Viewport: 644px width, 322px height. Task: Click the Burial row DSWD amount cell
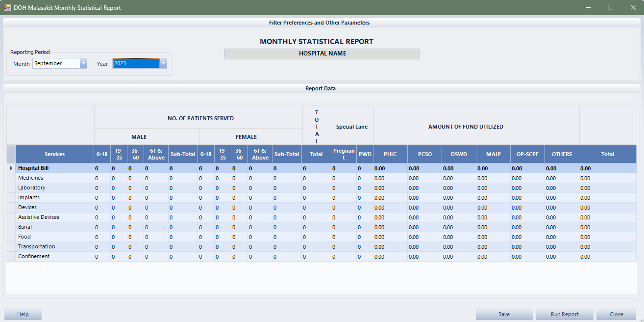[x=459, y=227]
